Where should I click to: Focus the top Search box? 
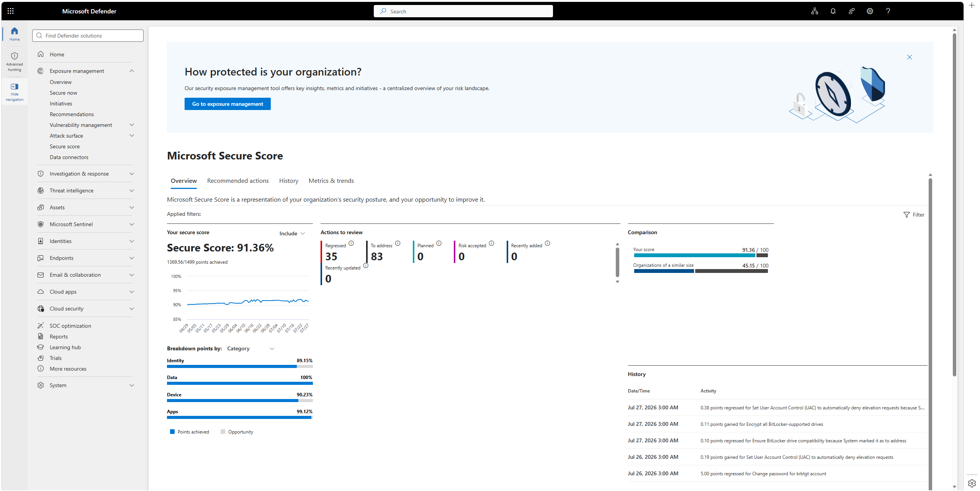pos(463,11)
